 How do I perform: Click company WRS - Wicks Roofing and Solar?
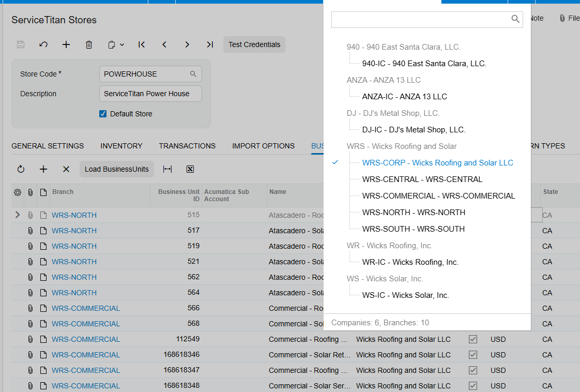click(401, 146)
